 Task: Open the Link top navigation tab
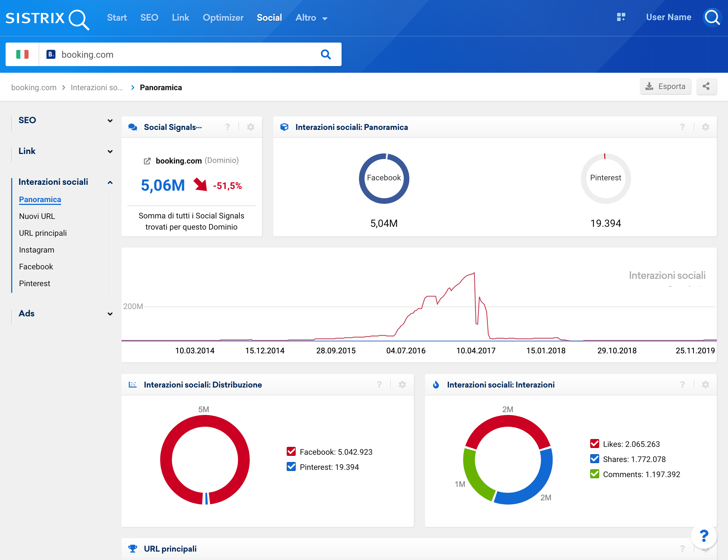181,18
